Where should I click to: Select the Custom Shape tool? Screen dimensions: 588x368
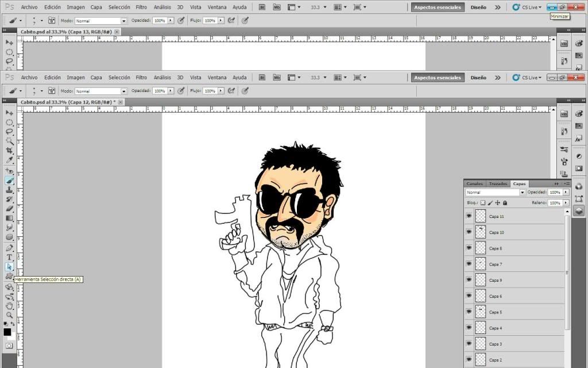9,277
